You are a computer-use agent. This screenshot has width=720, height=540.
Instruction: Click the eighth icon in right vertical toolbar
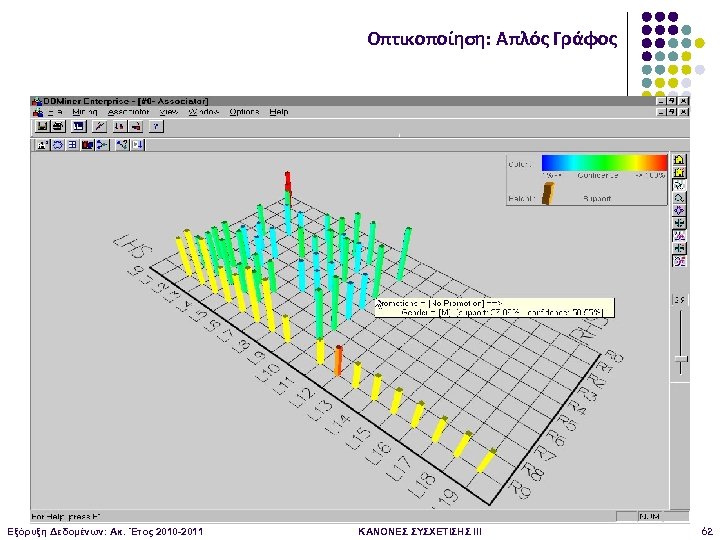tap(679, 248)
